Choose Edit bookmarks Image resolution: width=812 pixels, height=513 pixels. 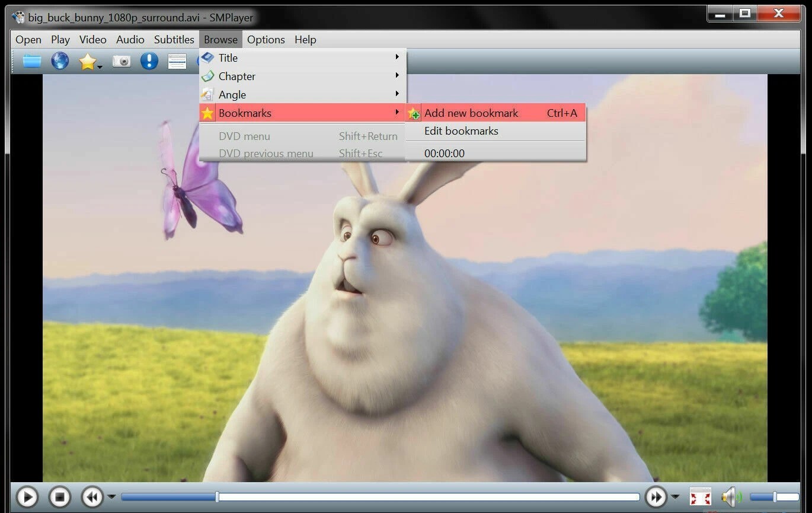tap(495, 131)
